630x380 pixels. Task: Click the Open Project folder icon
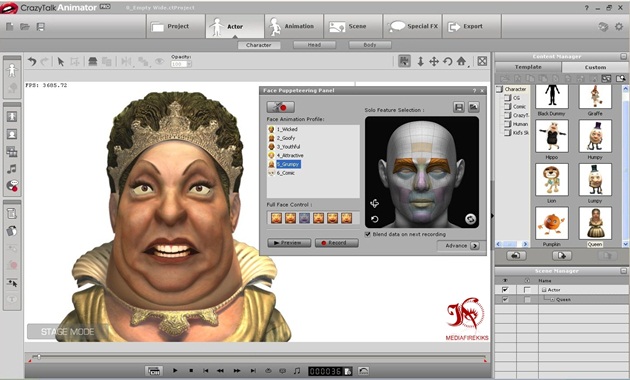[x=25, y=27]
